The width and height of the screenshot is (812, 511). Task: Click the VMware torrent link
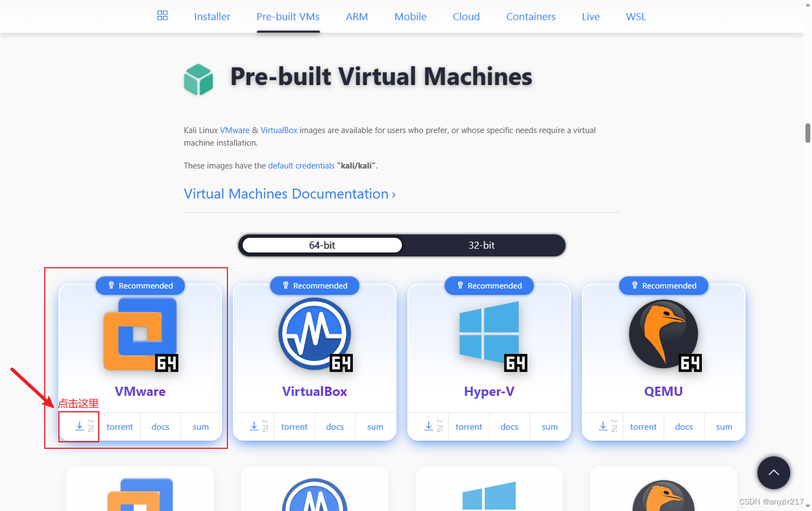pyautogui.click(x=120, y=427)
